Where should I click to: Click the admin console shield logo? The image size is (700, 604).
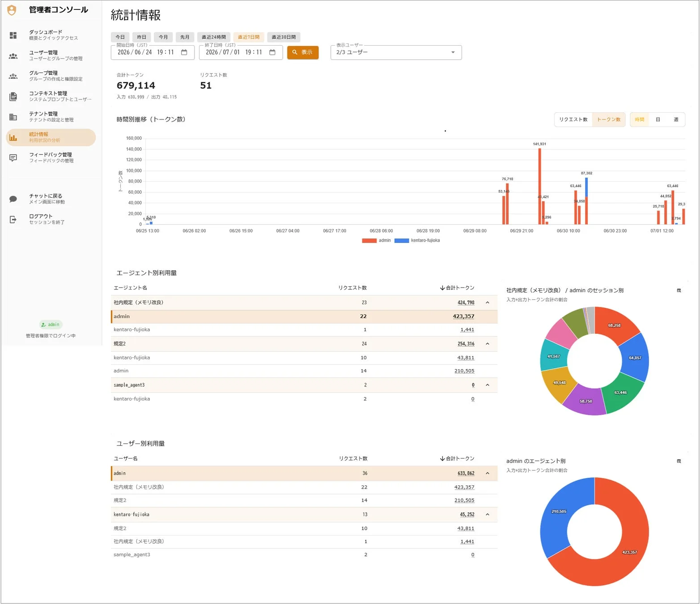pyautogui.click(x=12, y=10)
